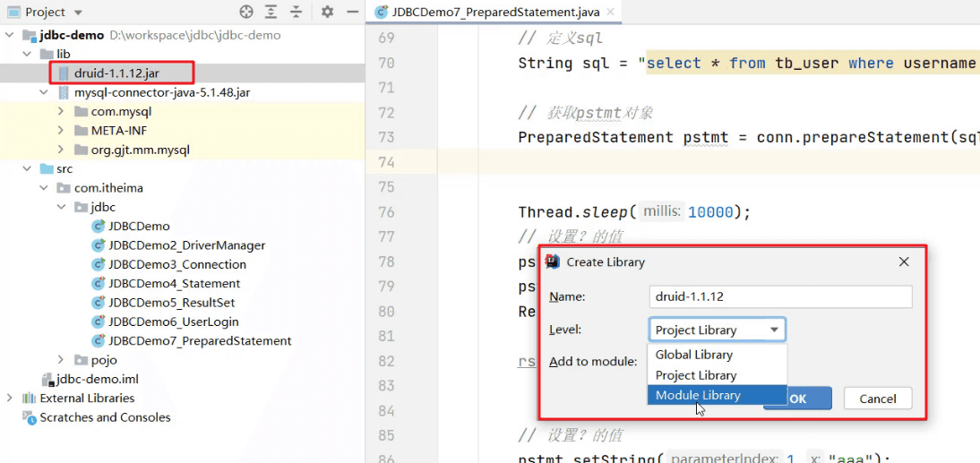Click the jdbc-demo.iml file icon
Image resolution: width=980 pixels, height=463 pixels.
click(x=47, y=379)
